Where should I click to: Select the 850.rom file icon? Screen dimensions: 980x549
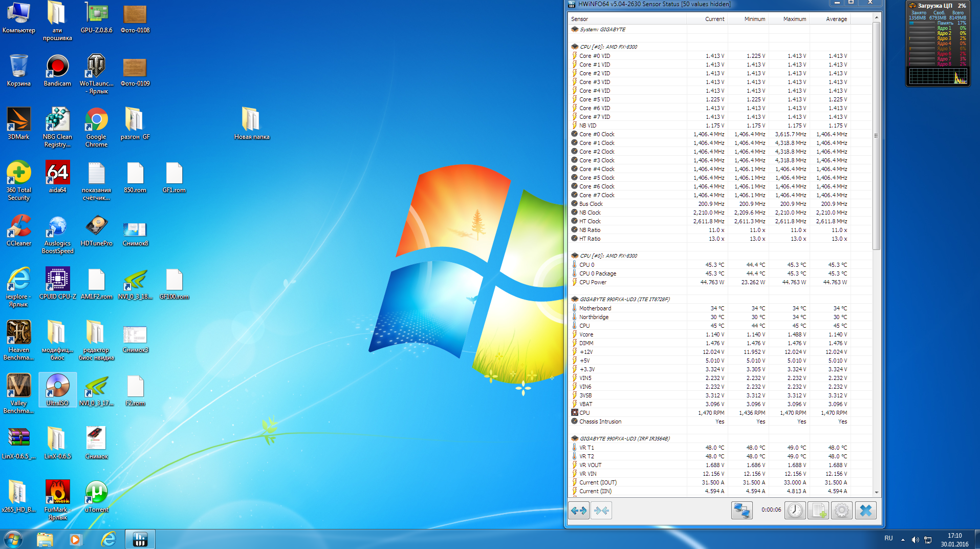pyautogui.click(x=135, y=177)
